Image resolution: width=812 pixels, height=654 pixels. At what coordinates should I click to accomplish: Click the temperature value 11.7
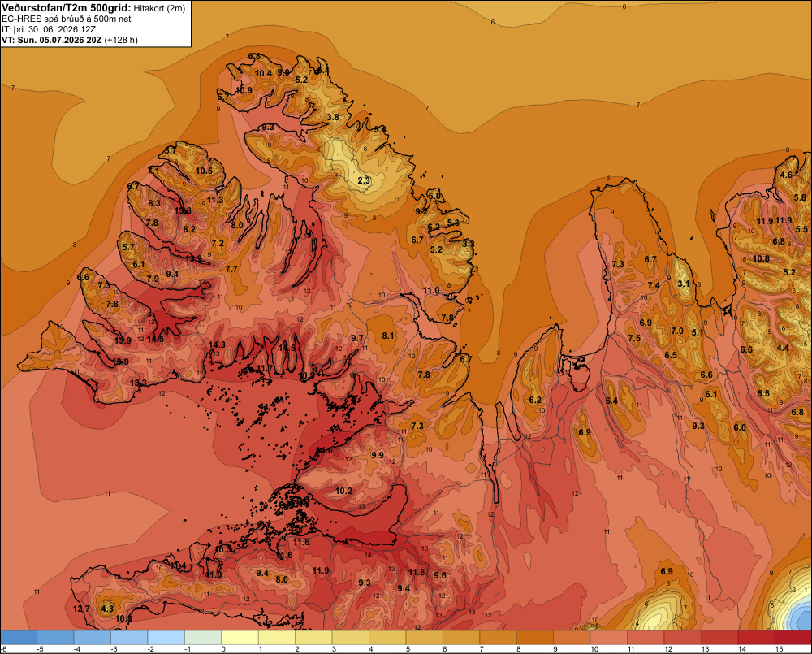tap(265, 369)
